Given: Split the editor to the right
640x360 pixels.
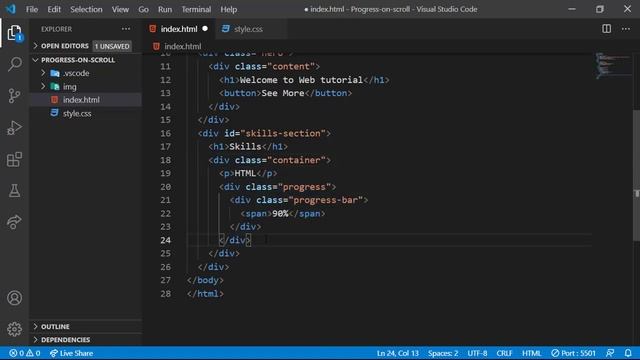Looking at the screenshot, I should point(607,29).
